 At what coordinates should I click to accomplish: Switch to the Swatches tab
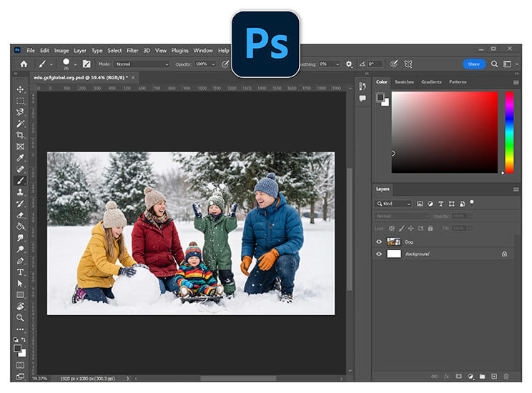click(404, 82)
